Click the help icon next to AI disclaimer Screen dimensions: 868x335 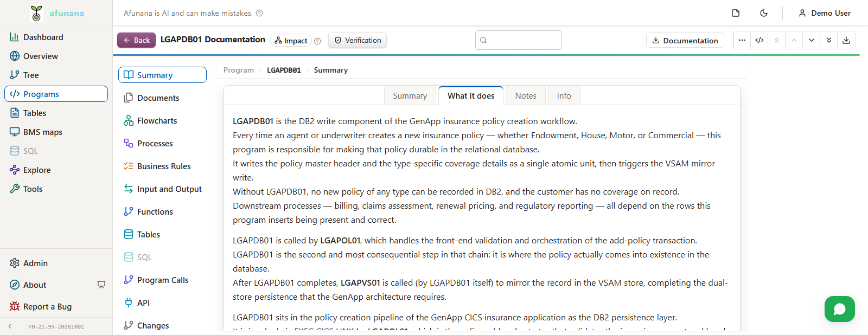click(259, 13)
